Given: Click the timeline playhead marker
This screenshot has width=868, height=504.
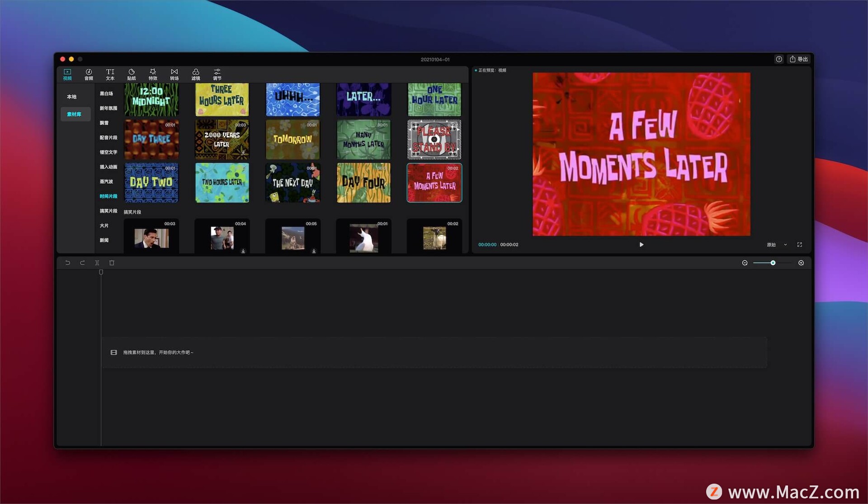Looking at the screenshot, I should click(101, 273).
